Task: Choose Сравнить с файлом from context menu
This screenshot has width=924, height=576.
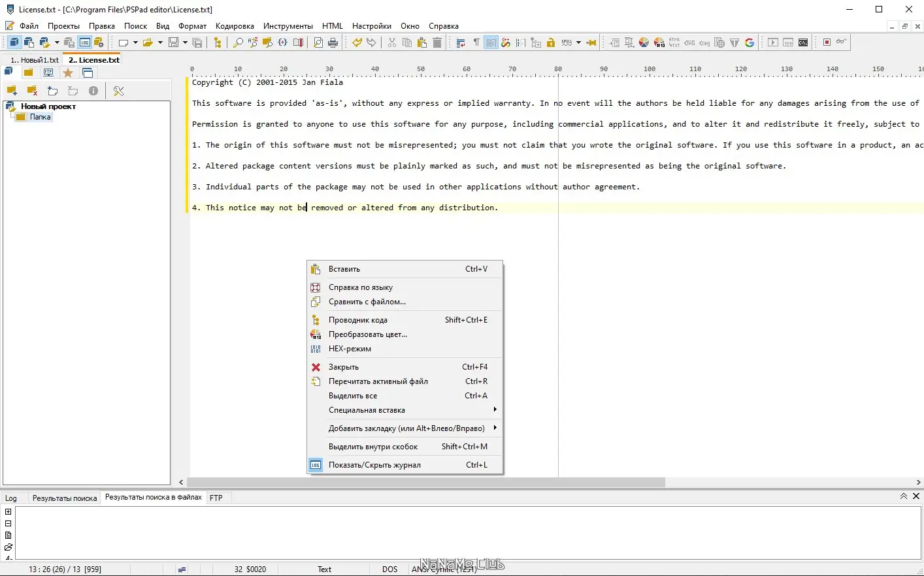Action: pyautogui.click(x=405, y=302)
